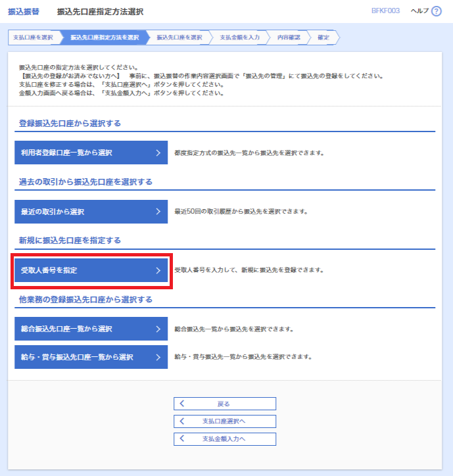Click description 受取人番号を入力して、新規に振込先を登録できます

(249, 270)
